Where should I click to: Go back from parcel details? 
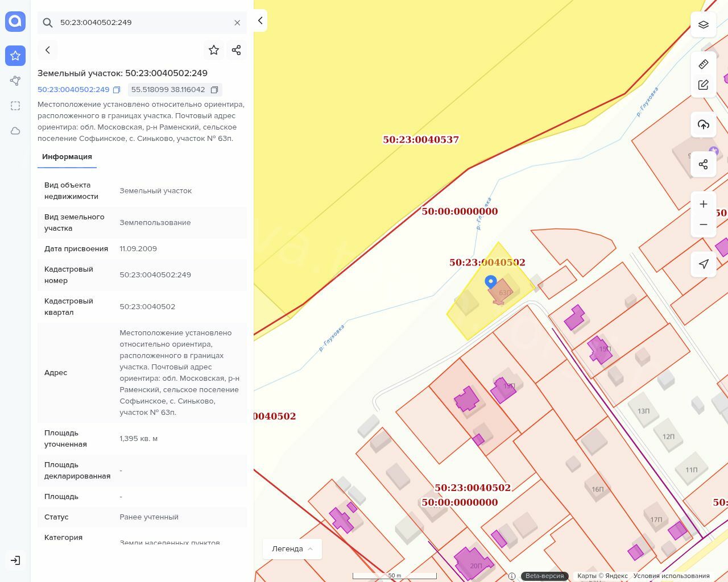[48, 50]
